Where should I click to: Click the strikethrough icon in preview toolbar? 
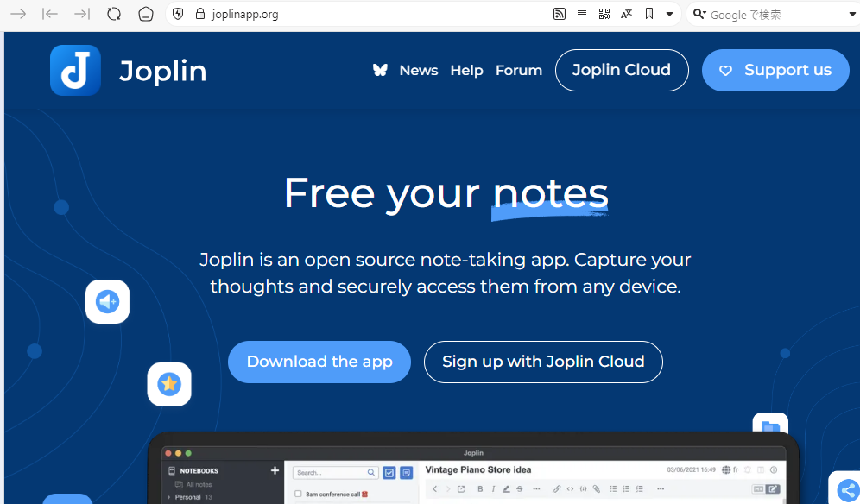coord(520,488)
